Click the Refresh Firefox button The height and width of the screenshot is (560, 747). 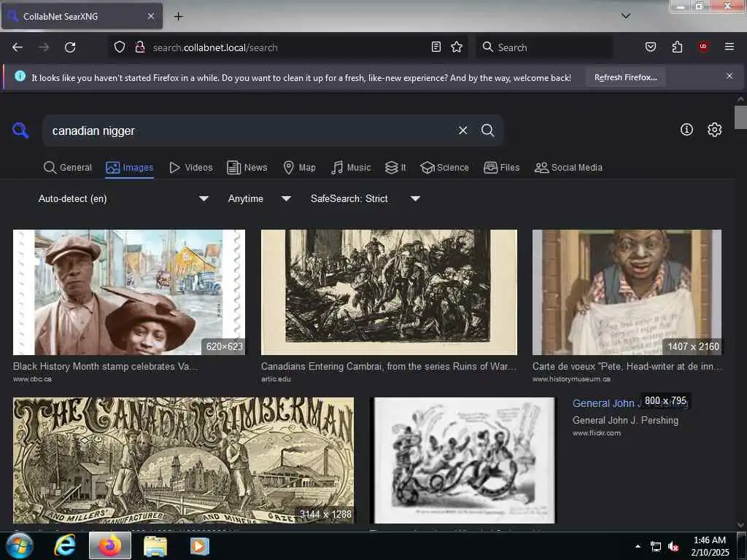(x=625, y=77)
